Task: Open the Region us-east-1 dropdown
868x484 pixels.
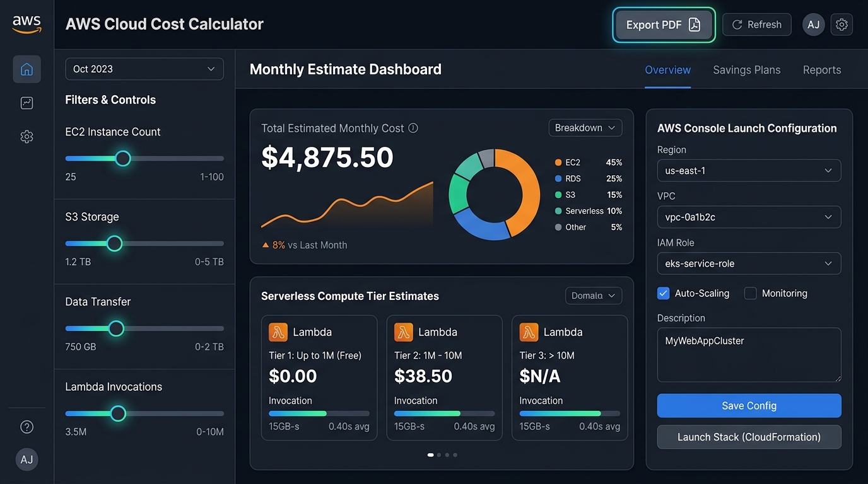Action: click(749, 171)
